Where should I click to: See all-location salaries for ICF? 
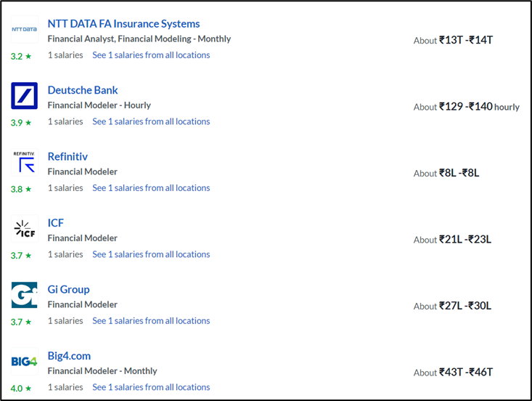pyautogui.click(x=151, y=254)
